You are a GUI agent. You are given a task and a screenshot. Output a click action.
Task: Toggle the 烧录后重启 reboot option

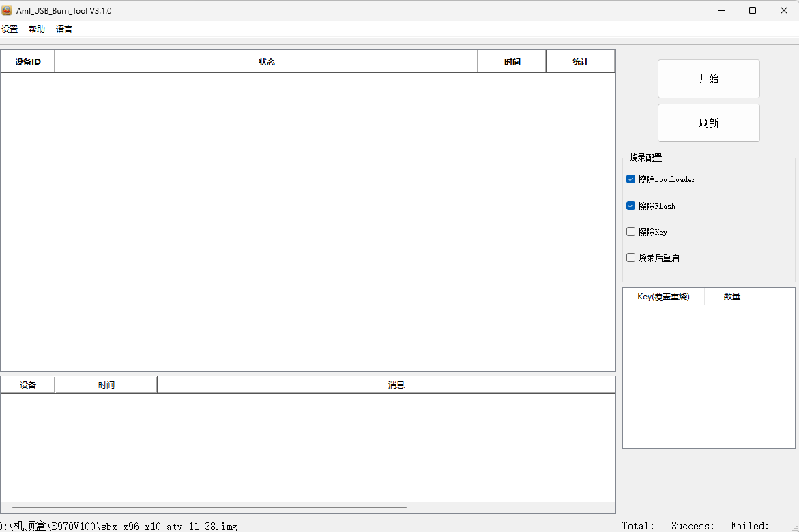(x=630, y=257)
